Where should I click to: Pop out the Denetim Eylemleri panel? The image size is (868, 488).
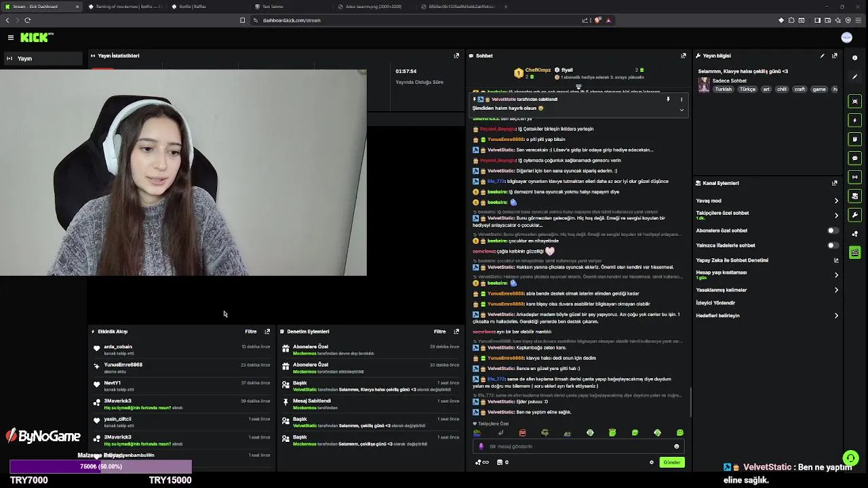pos(456,331)
